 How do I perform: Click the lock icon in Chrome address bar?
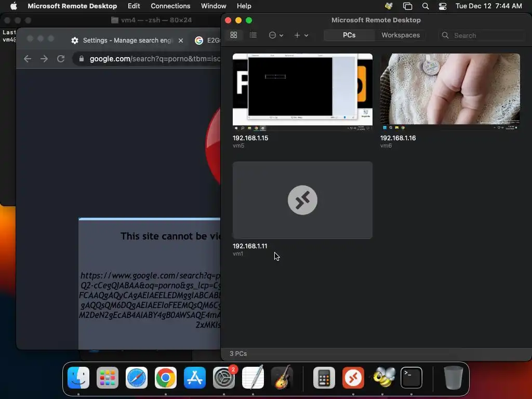[82, 59]
